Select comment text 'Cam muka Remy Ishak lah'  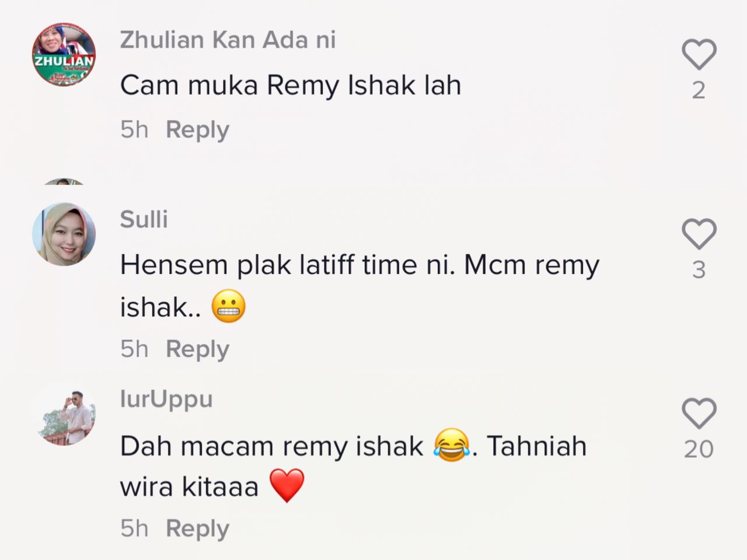[x=291, y=85]
